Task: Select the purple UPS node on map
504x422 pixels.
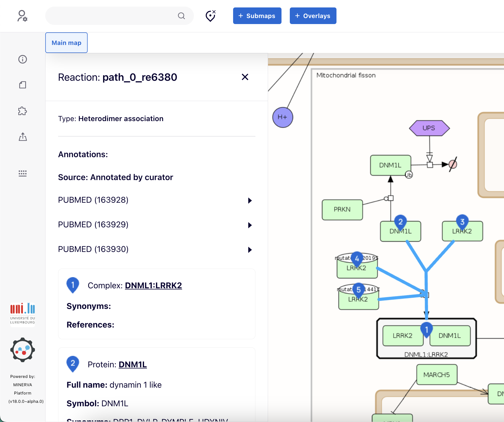Action: pos(429,128)
